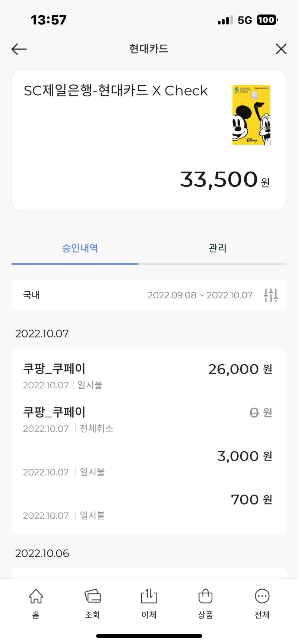Open 조회 in bottom navigation

point(92,603)
